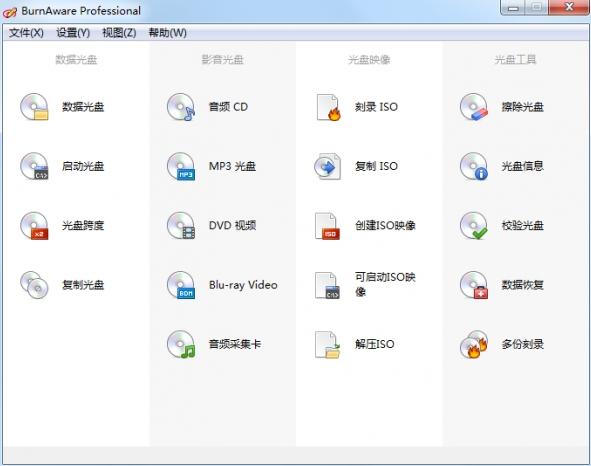The height and width of the screenshot is (466, 591).
Task: Click the MP3 光盘 label
Action: pos(233,166)
